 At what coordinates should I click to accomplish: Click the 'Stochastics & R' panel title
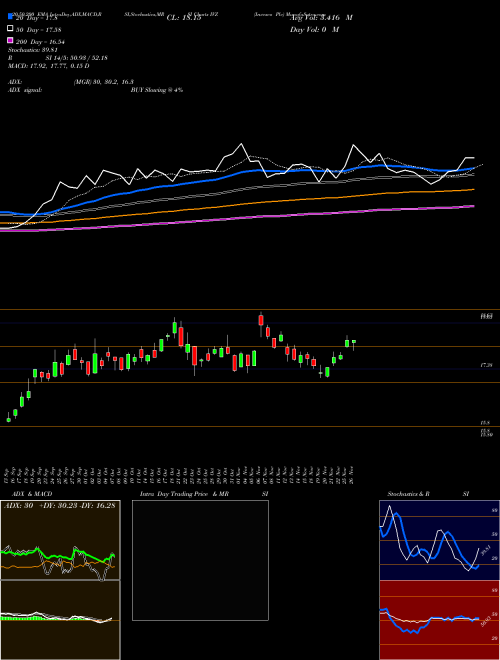tap(409, 494)
